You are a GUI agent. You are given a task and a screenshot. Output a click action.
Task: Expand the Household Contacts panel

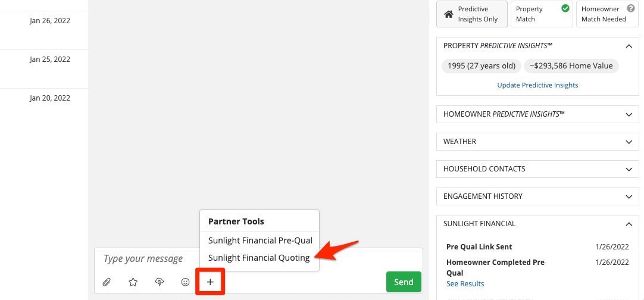(x=629, y=169)
